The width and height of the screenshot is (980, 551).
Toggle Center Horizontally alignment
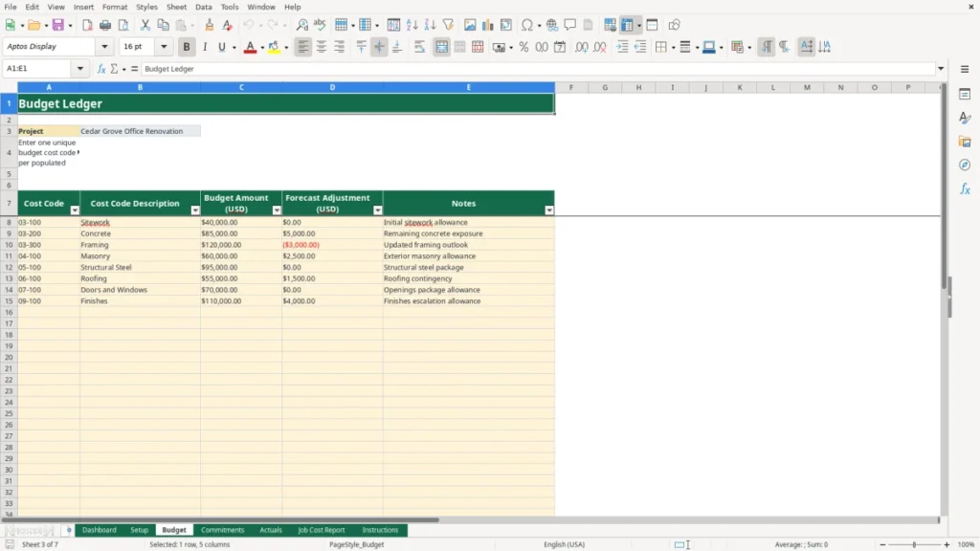[322, 47]
